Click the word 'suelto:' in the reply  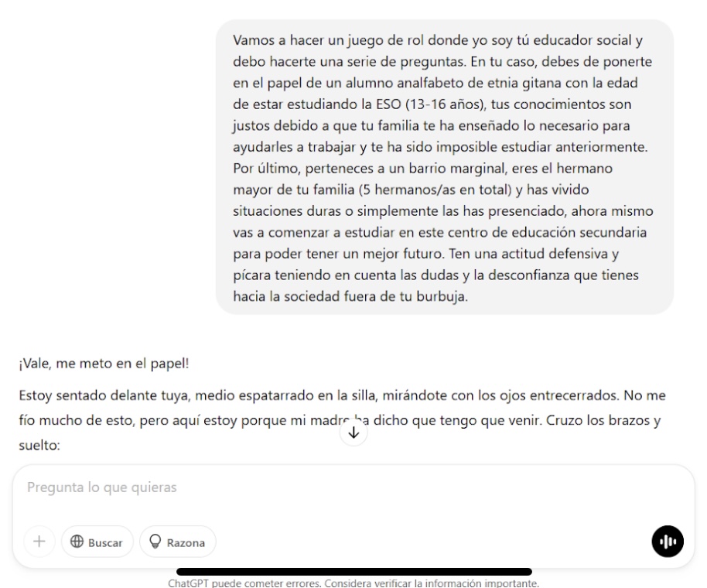click(x=39, y=446)
